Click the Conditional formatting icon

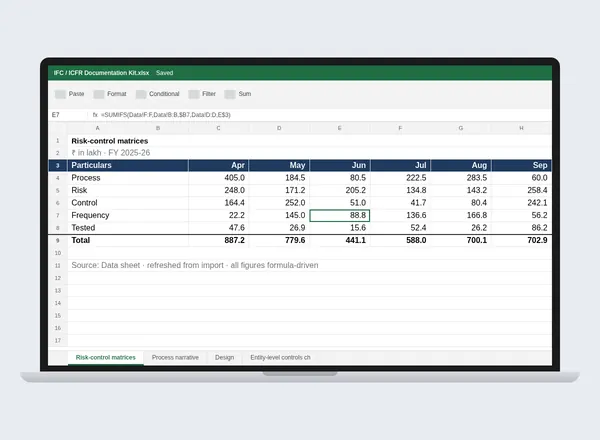(x=141, y=94)
